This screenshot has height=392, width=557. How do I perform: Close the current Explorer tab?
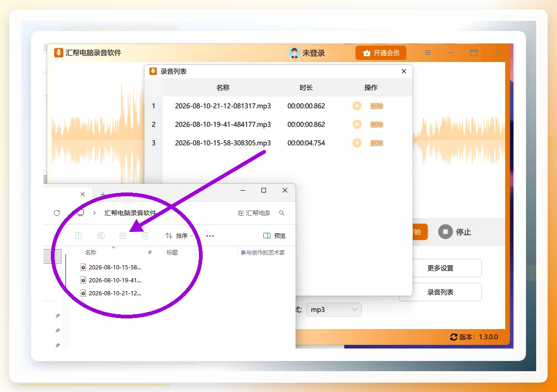point(83,194)
